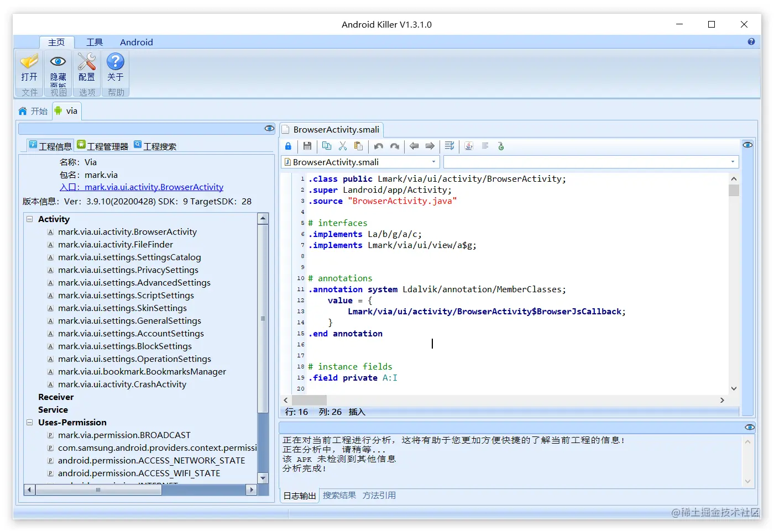Open the 开始 start tab
The image size is (774, 532).
pyautogui.click(x=33, y=111)
